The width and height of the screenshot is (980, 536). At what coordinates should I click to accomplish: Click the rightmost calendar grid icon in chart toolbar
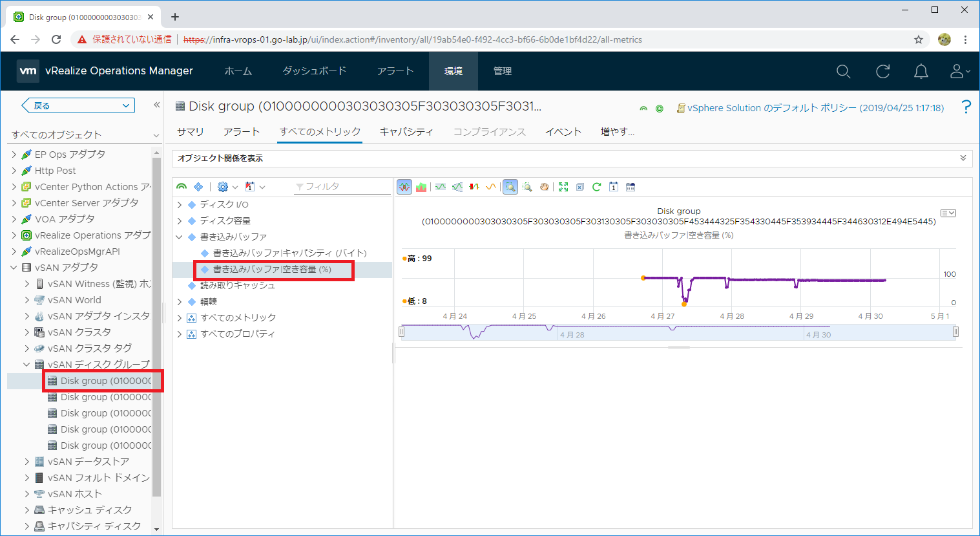pos(631,187)
